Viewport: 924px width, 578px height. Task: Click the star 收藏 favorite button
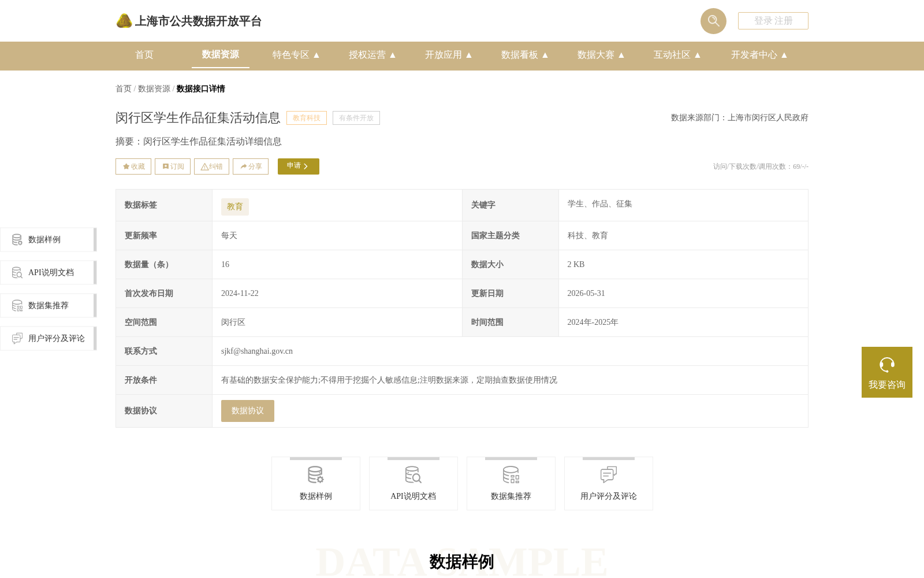(x=133, y=166)
